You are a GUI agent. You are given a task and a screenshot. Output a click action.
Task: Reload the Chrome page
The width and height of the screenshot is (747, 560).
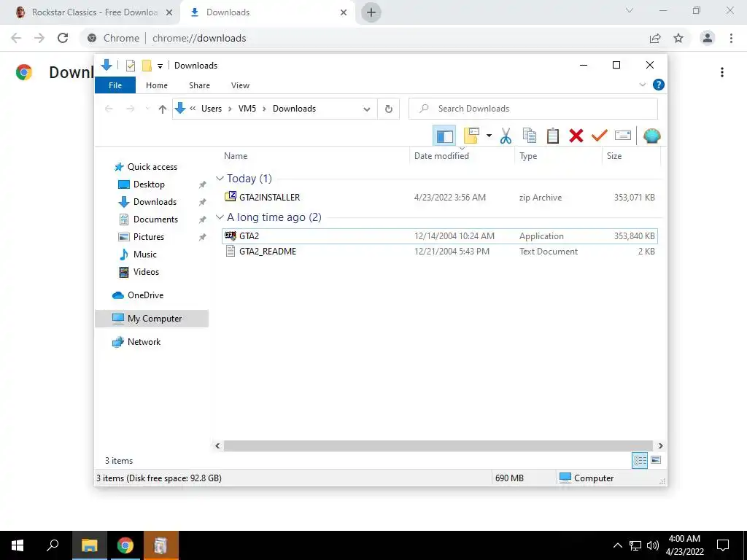pos(63,38)
